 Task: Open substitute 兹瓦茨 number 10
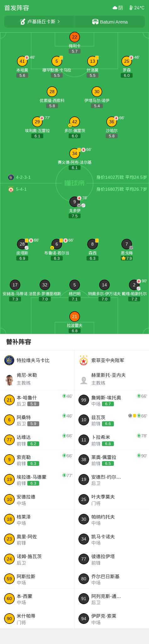[112, 420]
